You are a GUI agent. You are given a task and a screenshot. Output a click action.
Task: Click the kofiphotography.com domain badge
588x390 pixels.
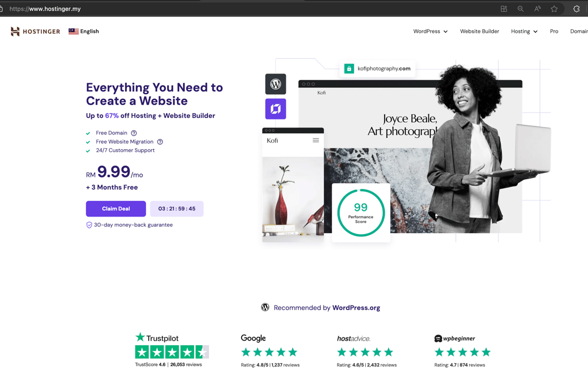tap(378, 68)
